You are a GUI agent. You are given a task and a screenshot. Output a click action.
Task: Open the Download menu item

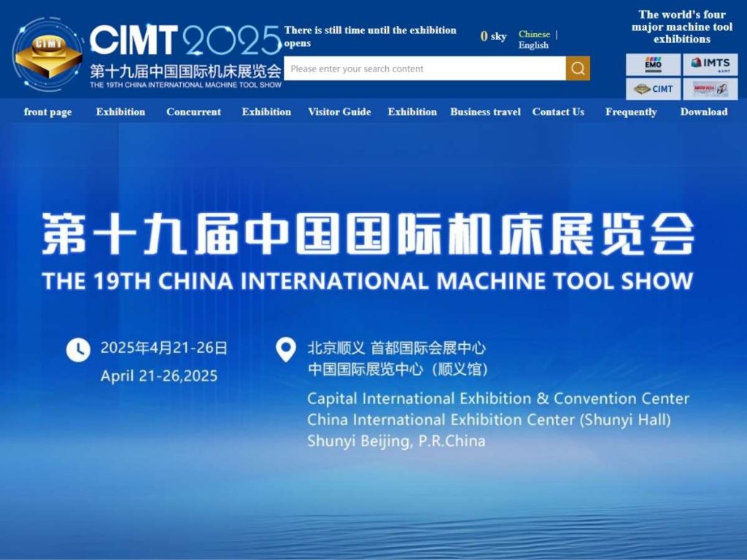coord(704,112)
